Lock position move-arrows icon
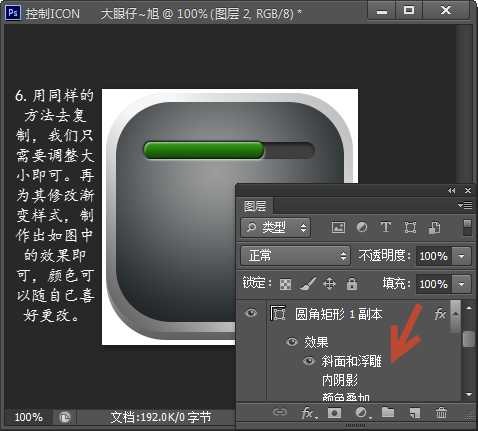This screenshot has height=431, width=478. pos(329,284)
